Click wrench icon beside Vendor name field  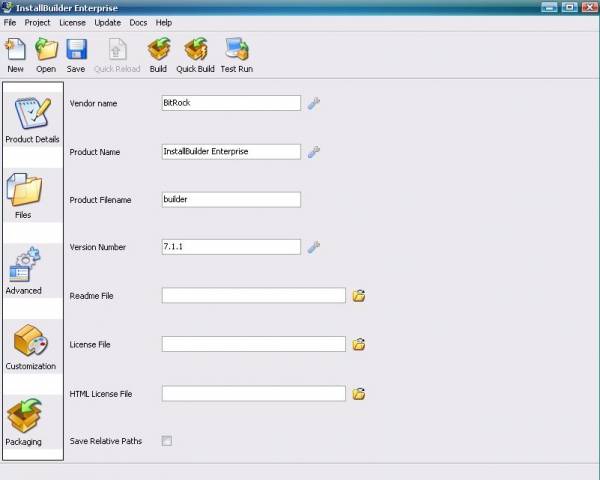point(314,103)
